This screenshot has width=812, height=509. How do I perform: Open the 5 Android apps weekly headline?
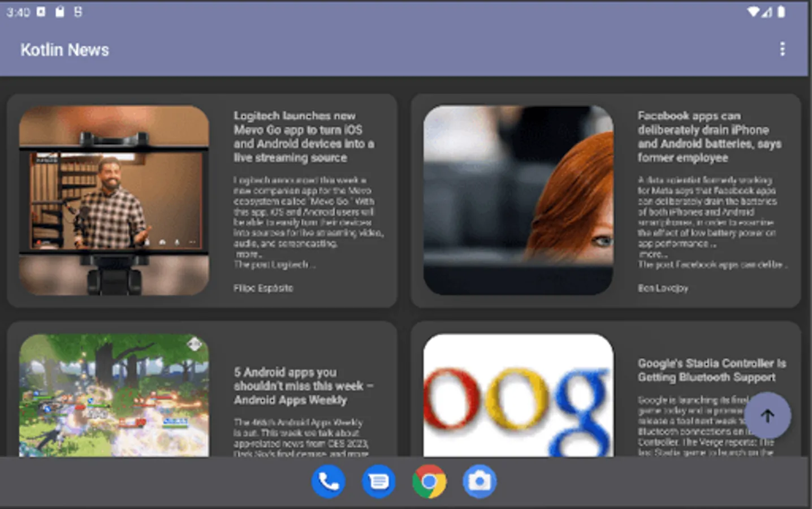[304, 386]
